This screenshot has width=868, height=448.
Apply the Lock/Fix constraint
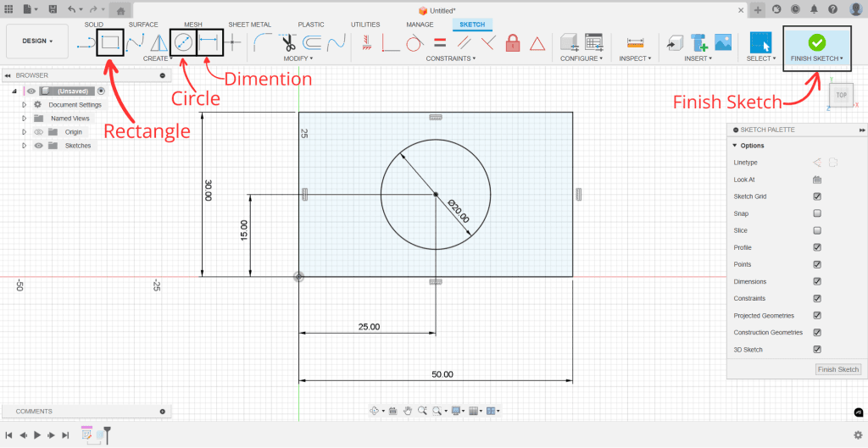pyautogui.click(x=513, y=42)
